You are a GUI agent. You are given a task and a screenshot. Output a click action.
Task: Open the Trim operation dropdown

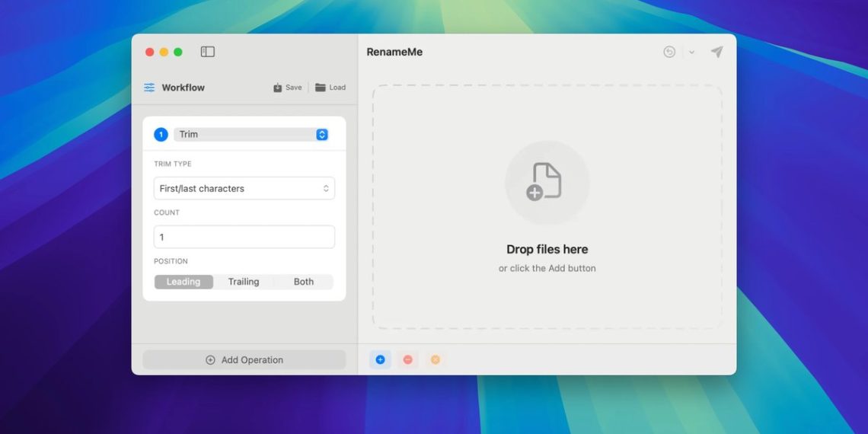click(x=251, y=135)
